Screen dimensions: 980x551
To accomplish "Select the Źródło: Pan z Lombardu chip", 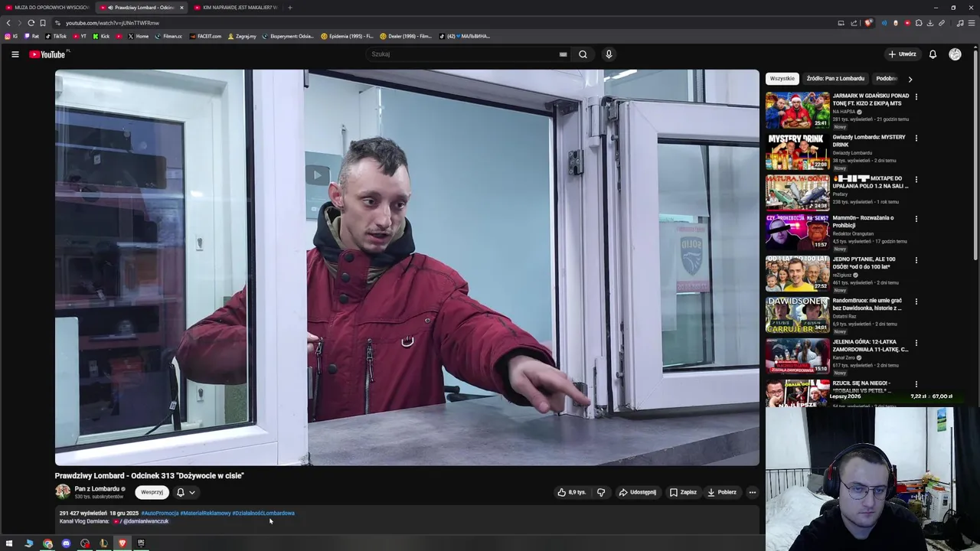I will tap(835, 79).
